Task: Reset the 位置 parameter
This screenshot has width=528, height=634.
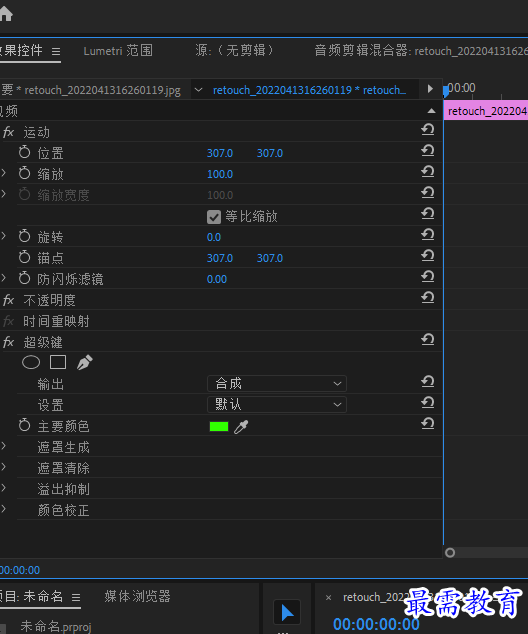Action: tap(428, 151)
